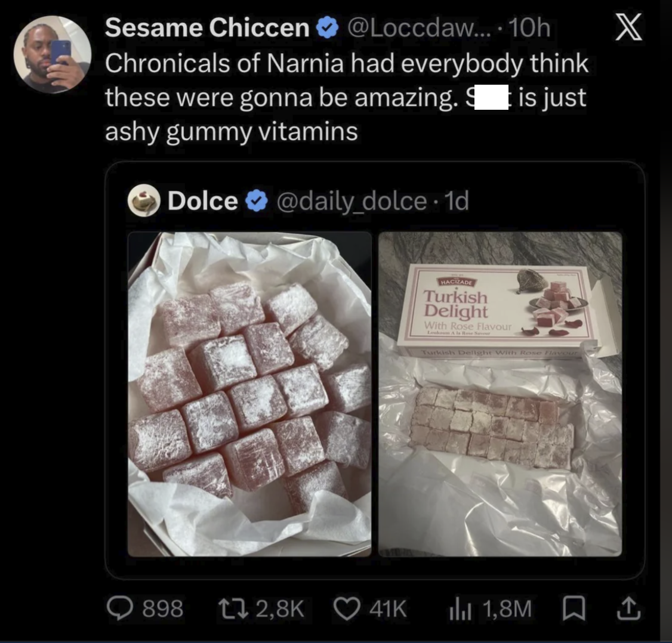Open Sesame Chiccen's profile picture
The image size is (672, 643).
coord(53,54)
